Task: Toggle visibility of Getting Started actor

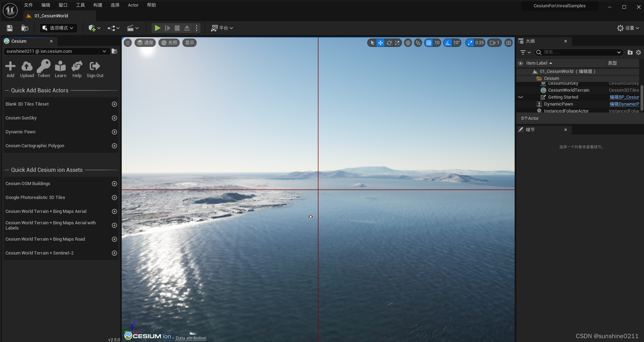Action: point(521,97)
